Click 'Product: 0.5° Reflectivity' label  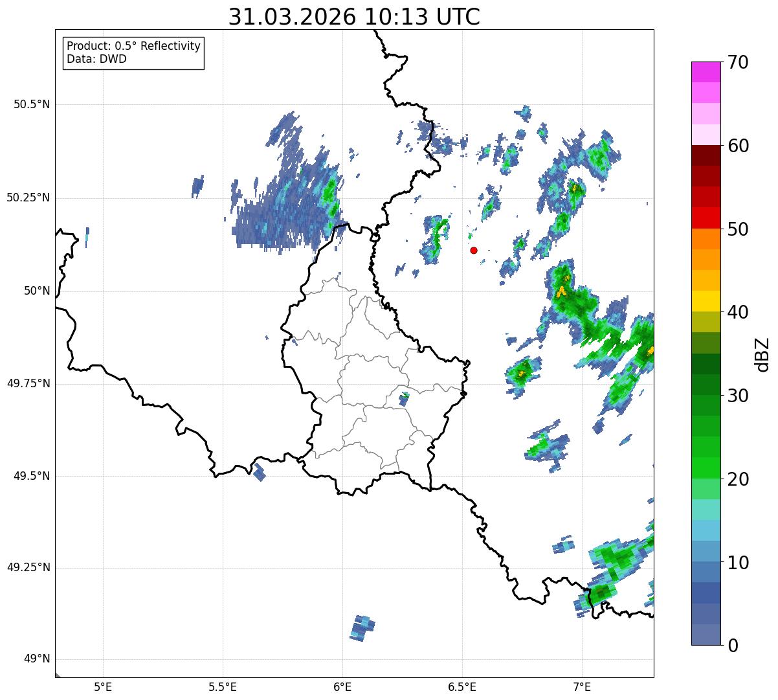(133, 47)
